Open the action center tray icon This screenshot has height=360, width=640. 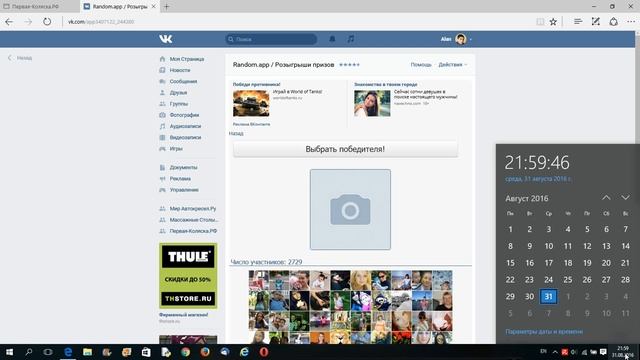pos(603,352)
